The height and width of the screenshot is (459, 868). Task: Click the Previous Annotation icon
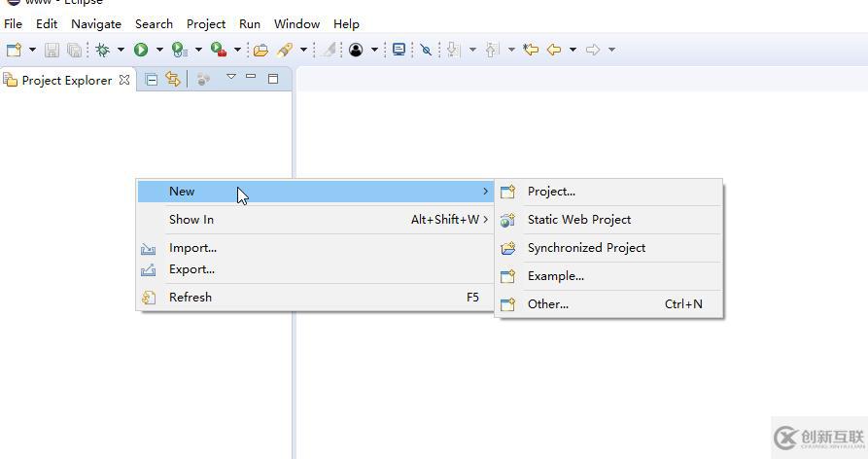(x=492, y=50)
